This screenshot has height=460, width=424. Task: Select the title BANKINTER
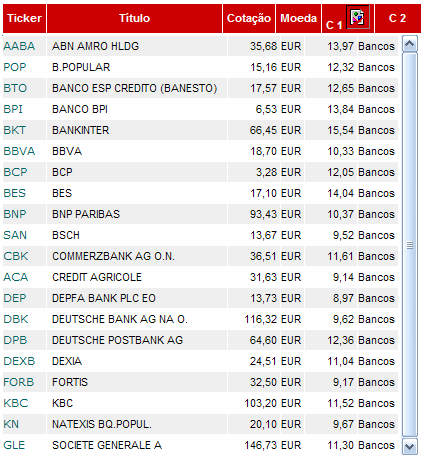click(81, 130)
